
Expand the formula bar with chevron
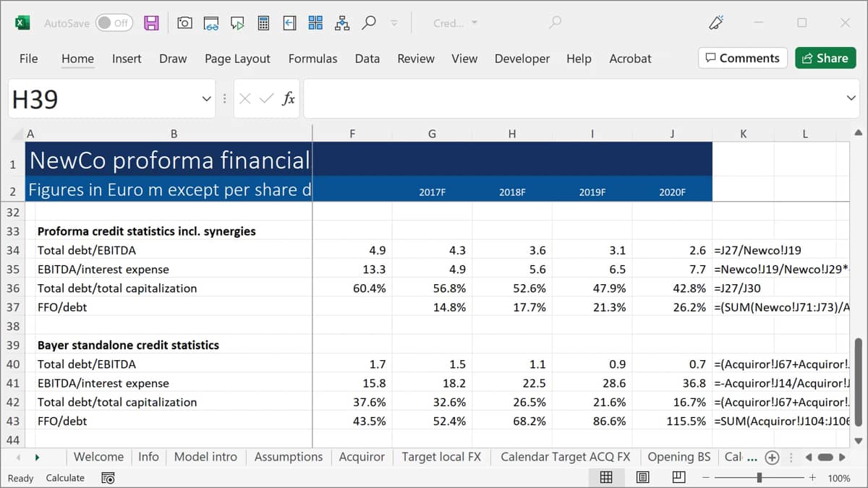pyautogui.click(x=851, y=98)
